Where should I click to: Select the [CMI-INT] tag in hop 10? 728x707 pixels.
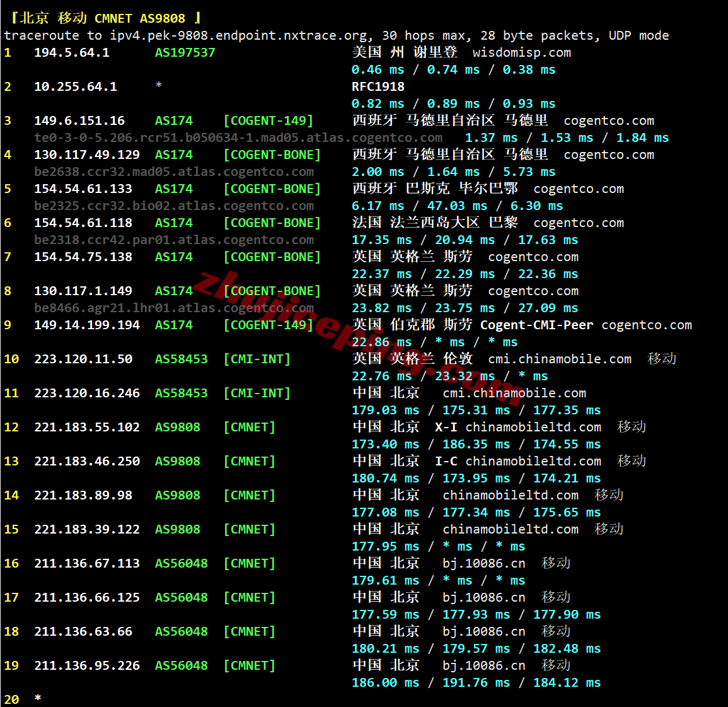coord(257,359)
